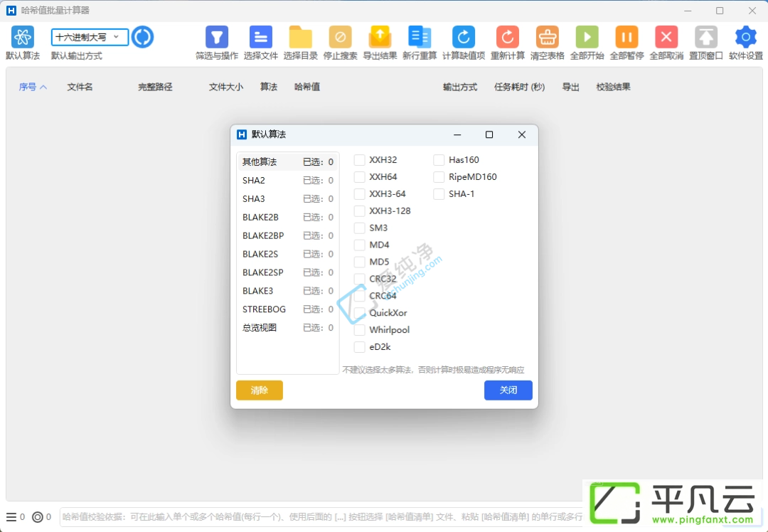Screen dimensions: 768x532
Task: Click the 导出 column header
Action: pyautogui.click(x=570, y=87)
